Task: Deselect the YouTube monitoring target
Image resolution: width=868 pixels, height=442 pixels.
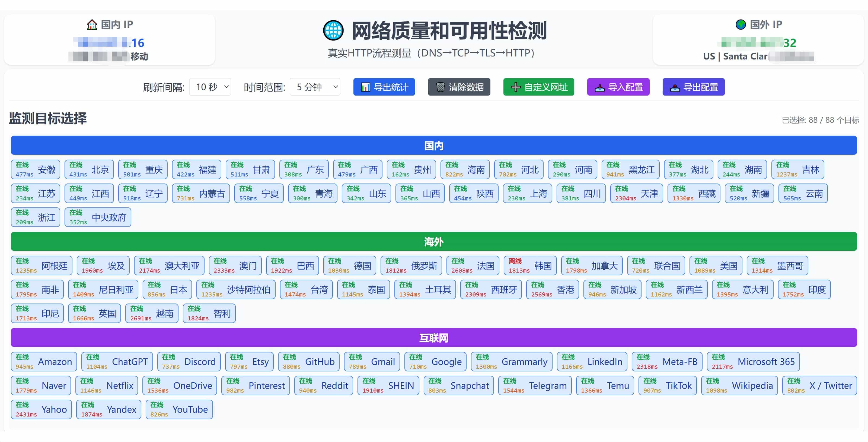Action: pyautogui.click(x=179, y=409)
